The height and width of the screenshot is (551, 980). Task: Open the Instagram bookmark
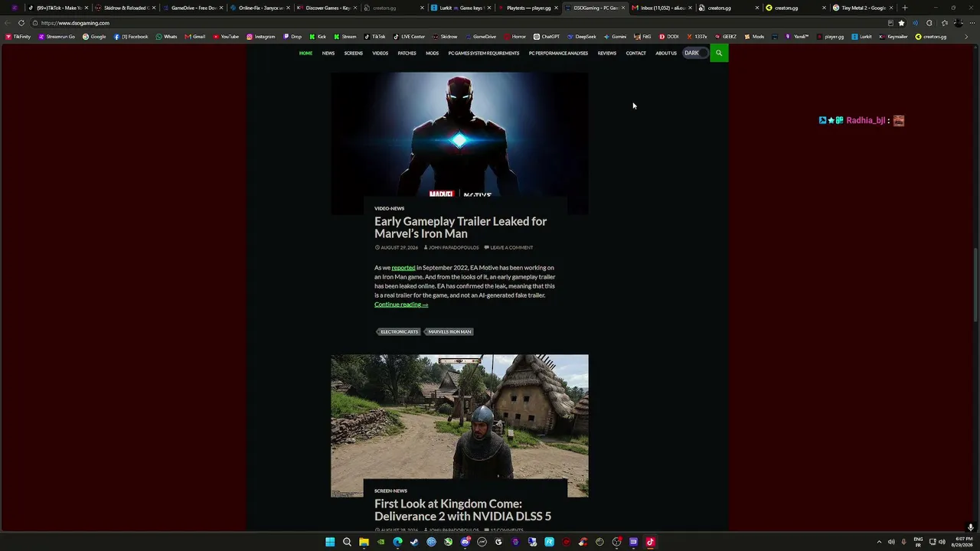click(261, 37)
